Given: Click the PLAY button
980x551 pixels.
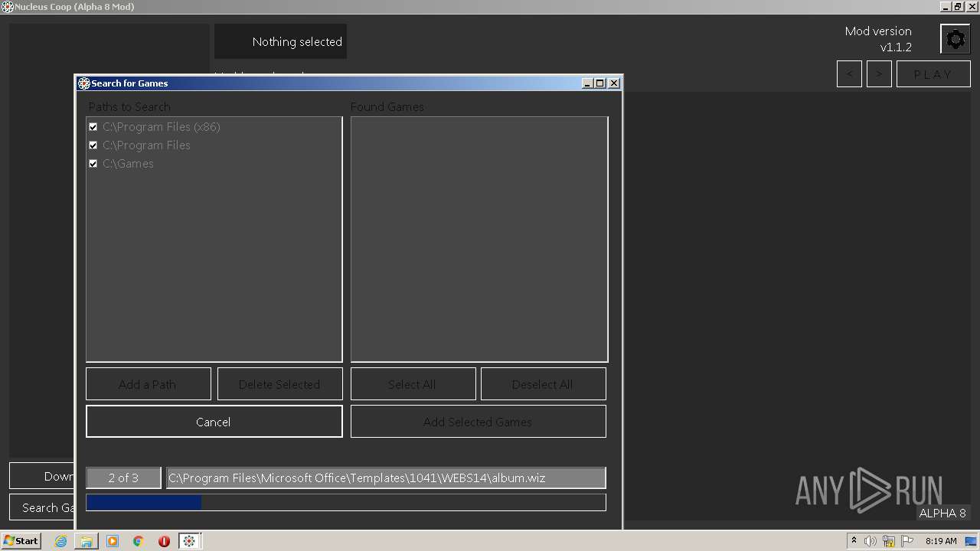Looking at the screenshot, I should point(933,74).
